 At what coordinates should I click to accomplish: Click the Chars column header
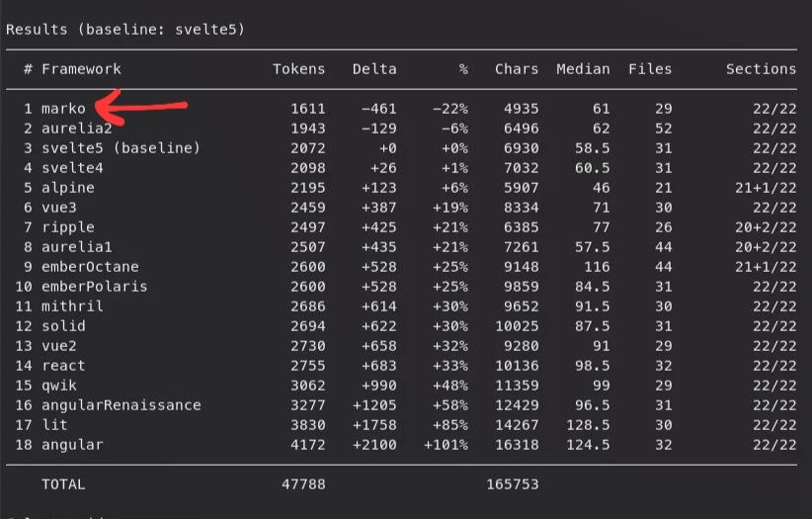pos(517,69)
